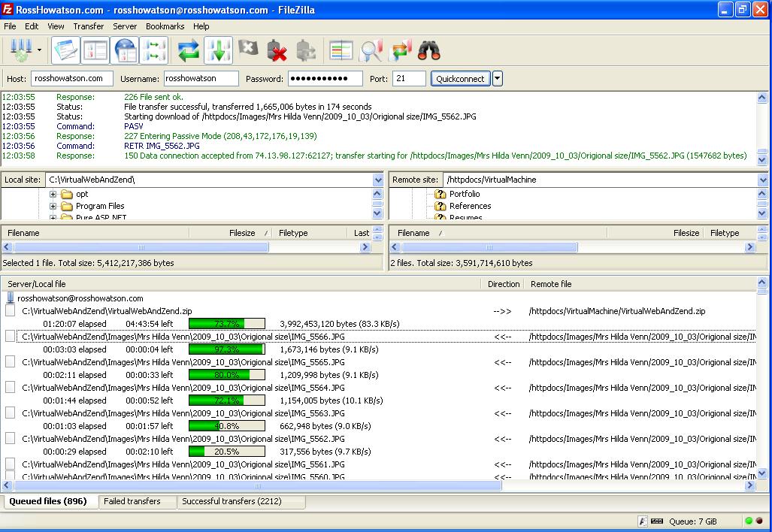Click the Port input field

(x=409, y=78)
